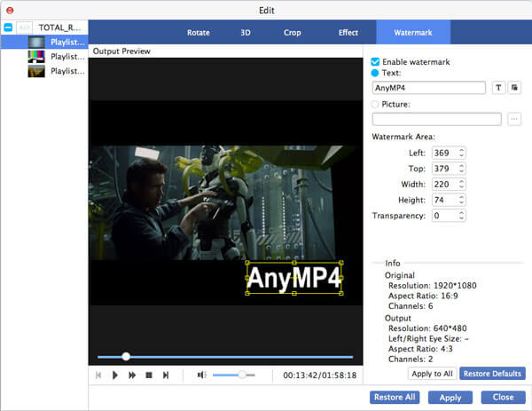This screenshot has height=411, width=532.
Task: Close the Edit window with red button
Action: pyautogui.click(x=10, y=10)
